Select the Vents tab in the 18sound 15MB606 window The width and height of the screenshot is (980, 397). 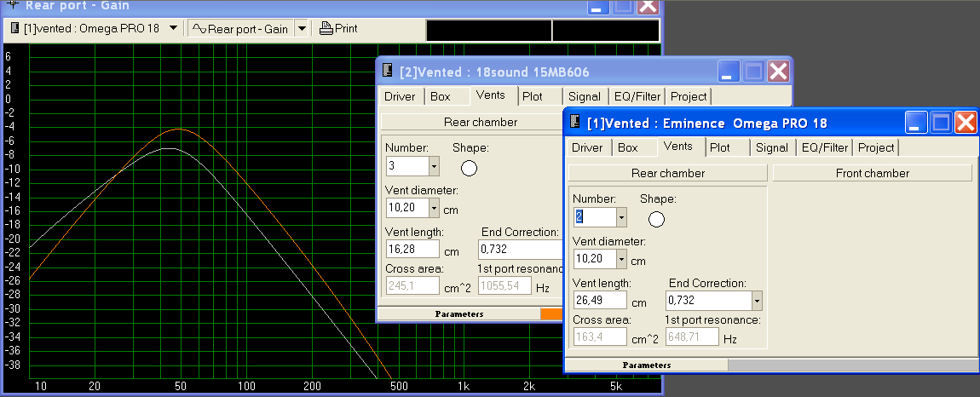(491, 95)
